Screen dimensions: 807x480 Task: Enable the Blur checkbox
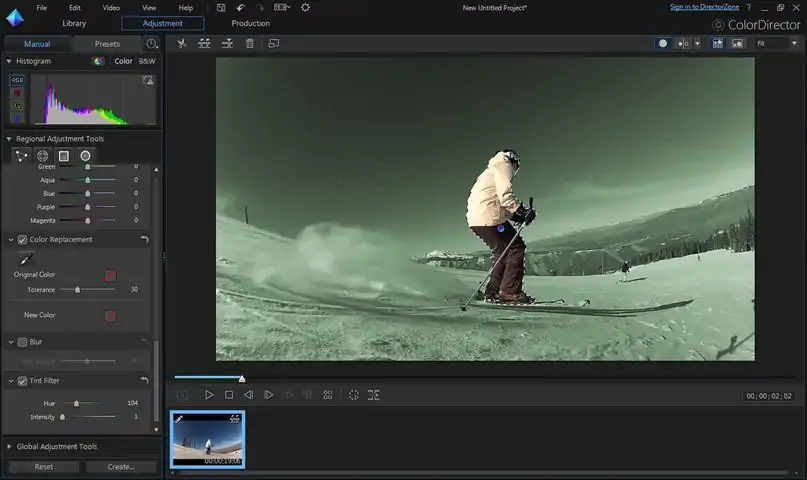22,342
